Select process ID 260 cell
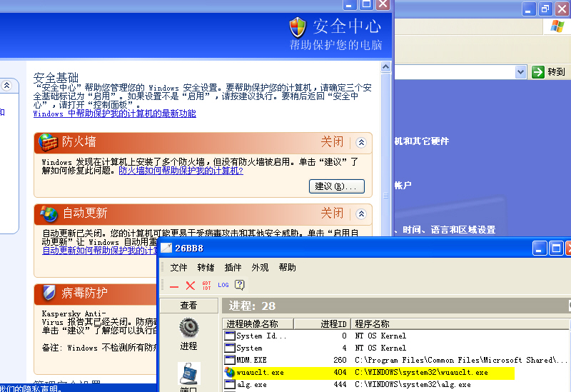This screenshot has width=571, height=392. (x=340, y=361)
